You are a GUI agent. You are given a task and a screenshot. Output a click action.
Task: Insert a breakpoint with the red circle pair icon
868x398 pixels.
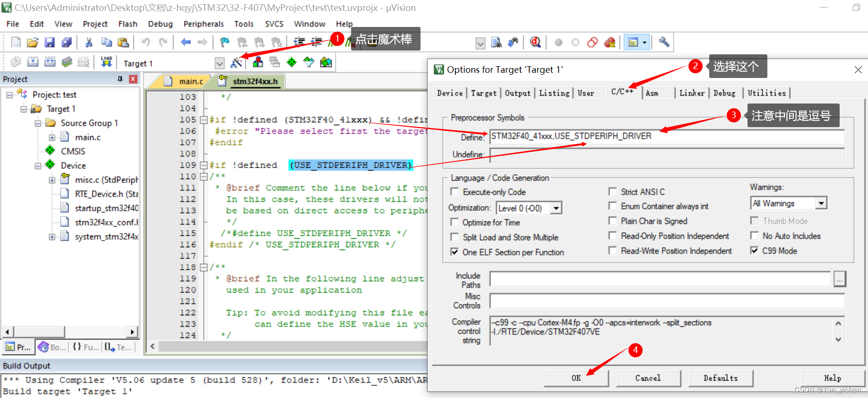[593, 43]
